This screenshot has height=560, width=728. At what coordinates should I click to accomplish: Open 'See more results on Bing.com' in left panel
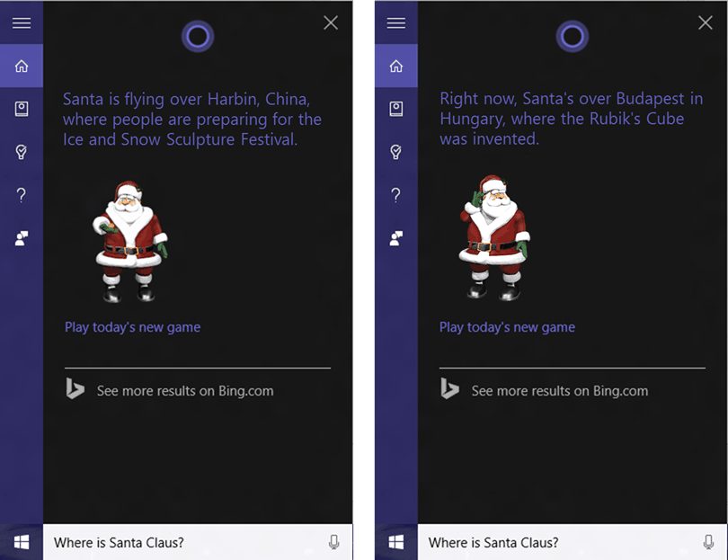185,391
